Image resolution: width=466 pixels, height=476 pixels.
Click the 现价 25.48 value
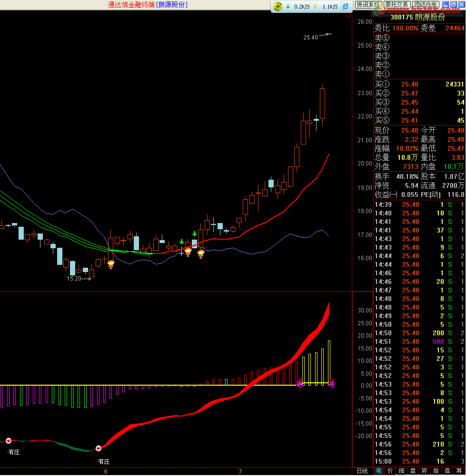pyautogui.click(x=409, y=131)
